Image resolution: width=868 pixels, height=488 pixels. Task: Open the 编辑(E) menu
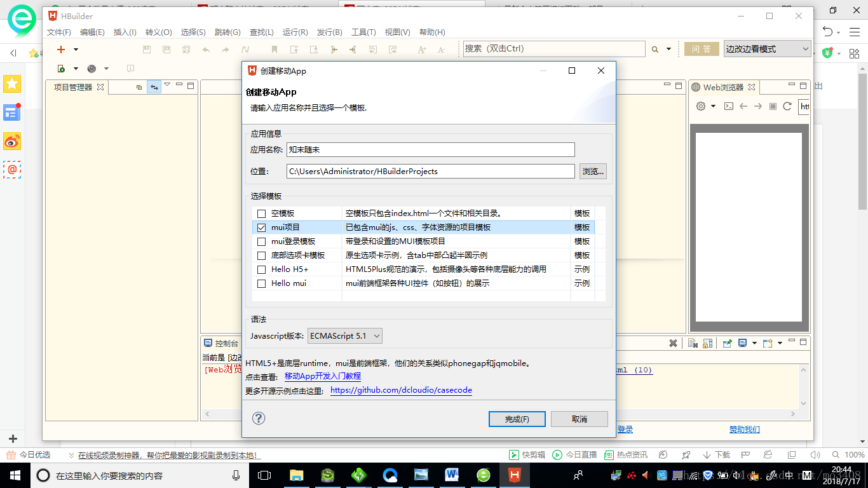92,32
